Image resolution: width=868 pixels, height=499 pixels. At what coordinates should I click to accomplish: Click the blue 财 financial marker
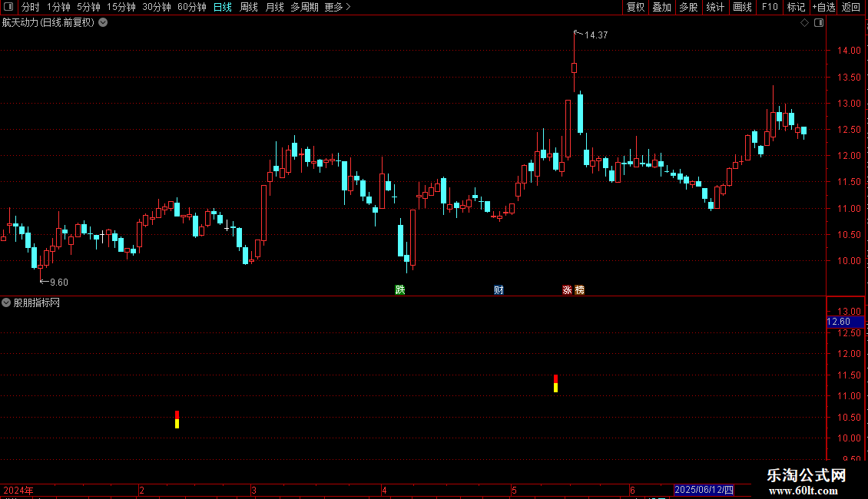pyautogui.click(x=499, y=290)
